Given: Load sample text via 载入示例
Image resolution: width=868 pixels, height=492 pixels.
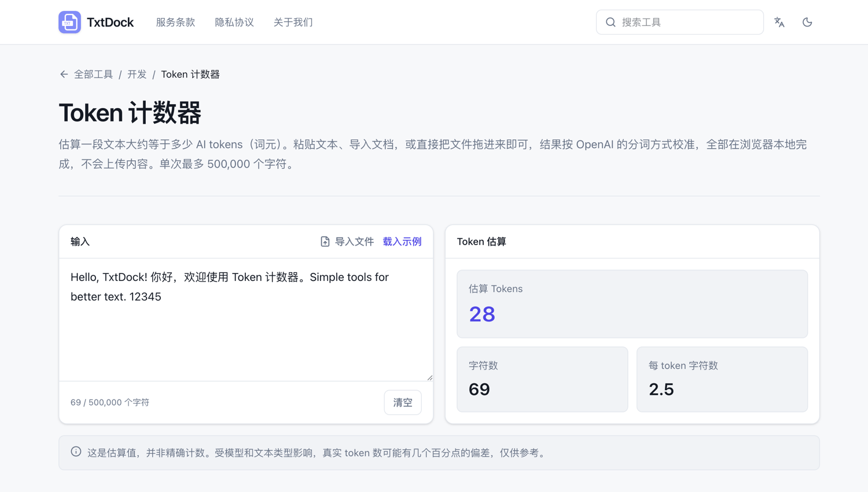Looking at the screenshot, I should (402, 242).
